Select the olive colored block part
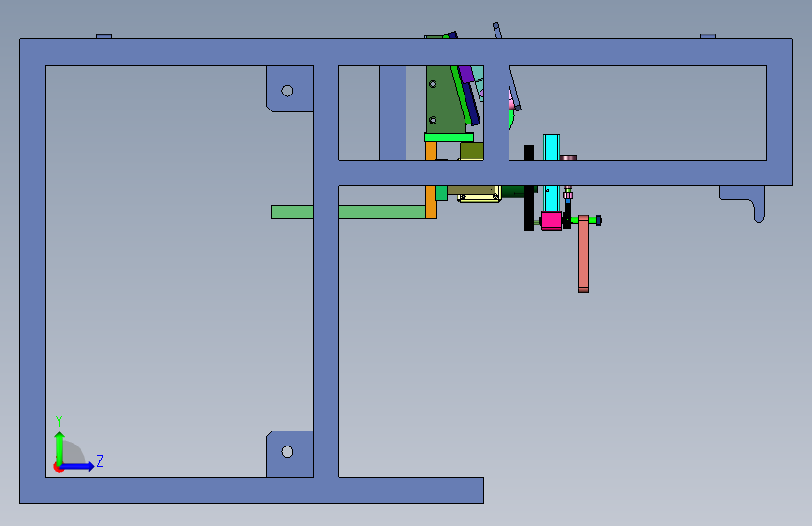Screen dimensions: 812x526 click(472, 152)
